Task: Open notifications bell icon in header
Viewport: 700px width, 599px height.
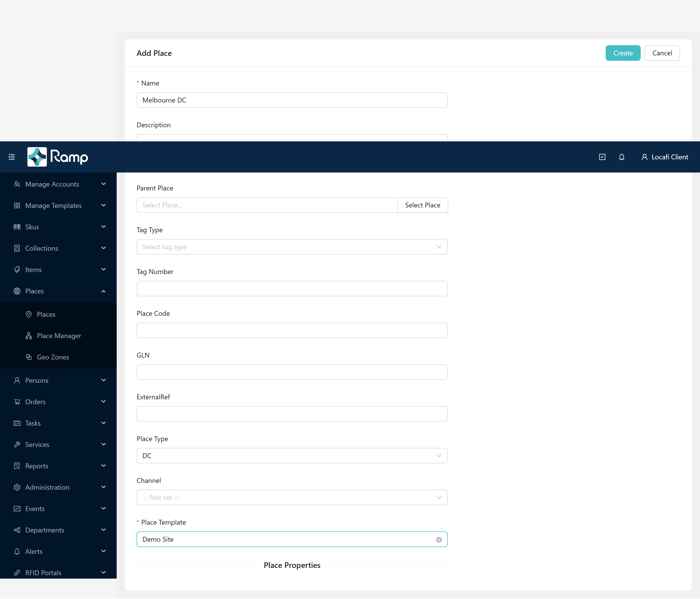Action: coord(622,157)
